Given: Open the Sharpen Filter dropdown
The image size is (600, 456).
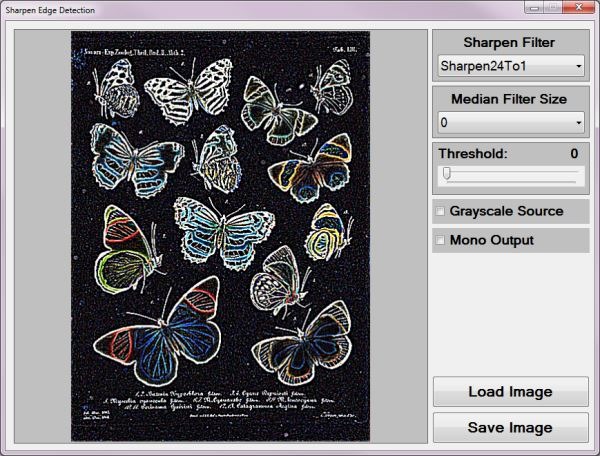Looking at the screenshot, I should click(511, 67).
